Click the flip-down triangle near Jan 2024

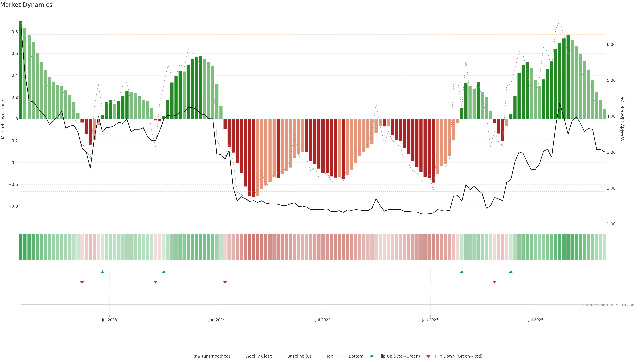click(225, 282)
